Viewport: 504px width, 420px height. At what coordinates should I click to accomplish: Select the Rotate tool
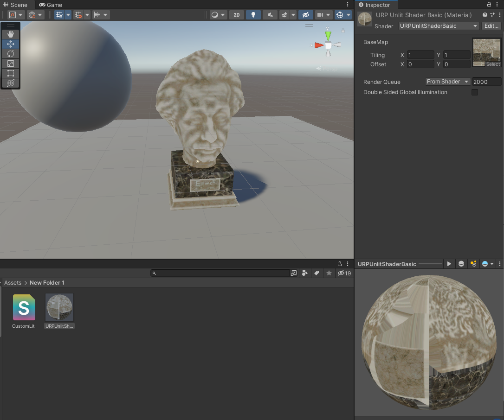[11, 54]
